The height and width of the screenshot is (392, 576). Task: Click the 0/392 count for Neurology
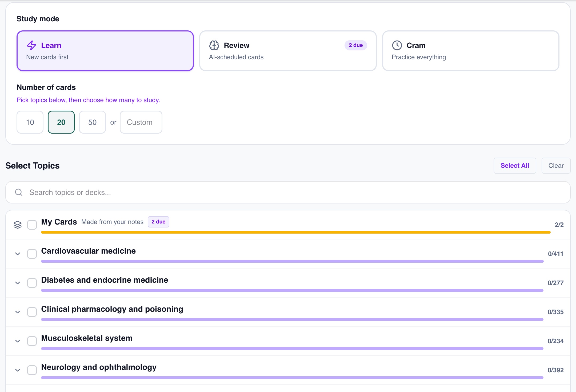tap(556, 370)
